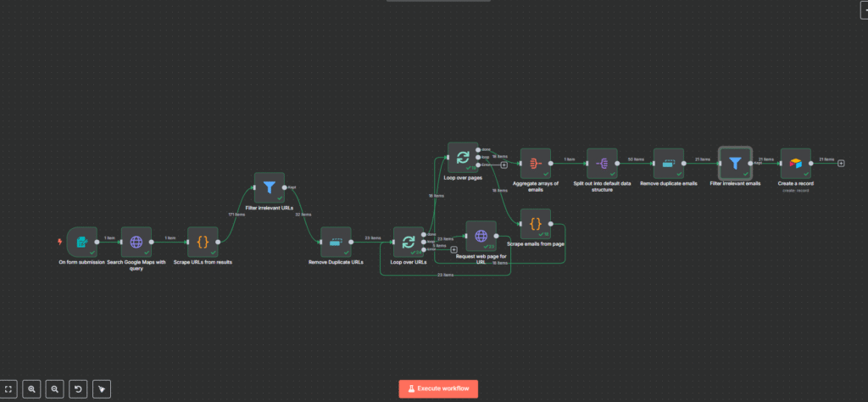868x402 pixels.
Task: Select the Remove Duplicate URLs node
Action: click(x=336, y=242)
